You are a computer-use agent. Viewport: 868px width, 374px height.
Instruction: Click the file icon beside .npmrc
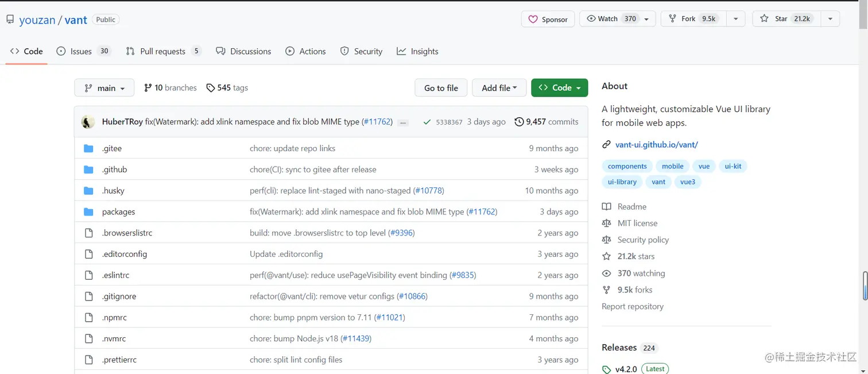point(88,318)
